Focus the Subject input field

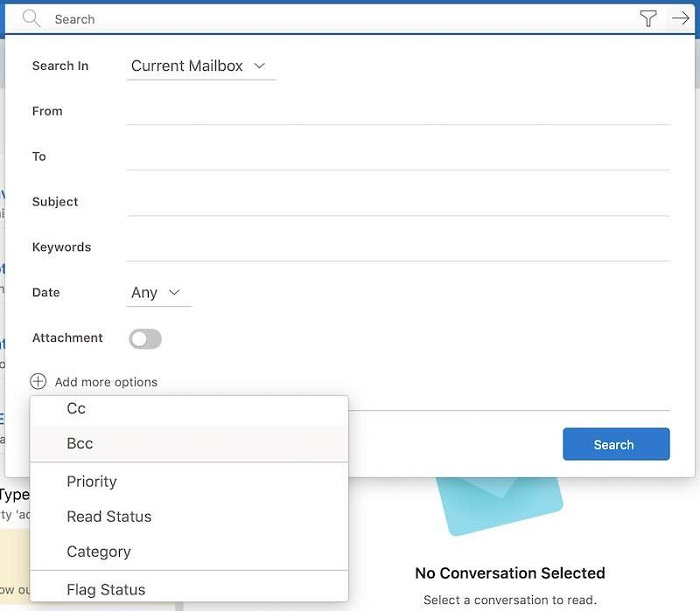(398, 201)
